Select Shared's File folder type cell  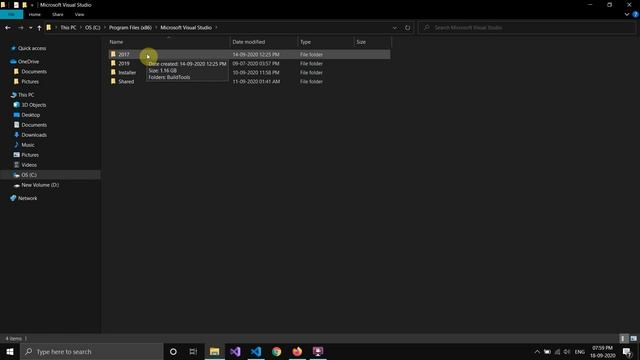tap(311, 82)
